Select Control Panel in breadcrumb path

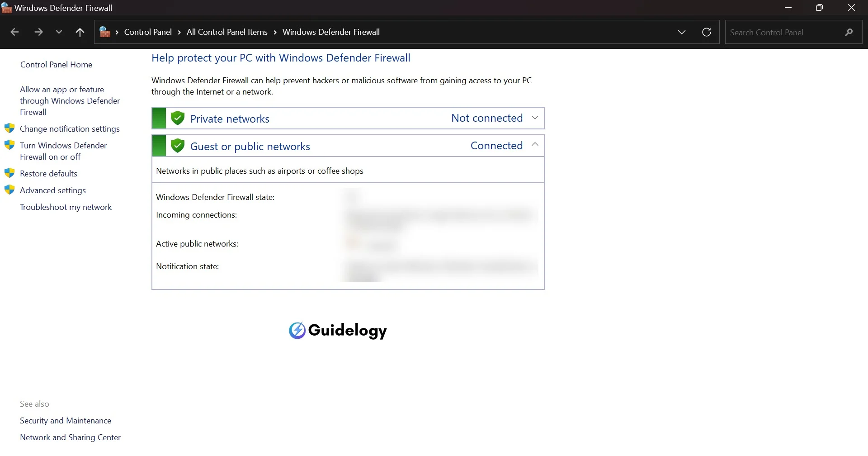coord(148,32)
